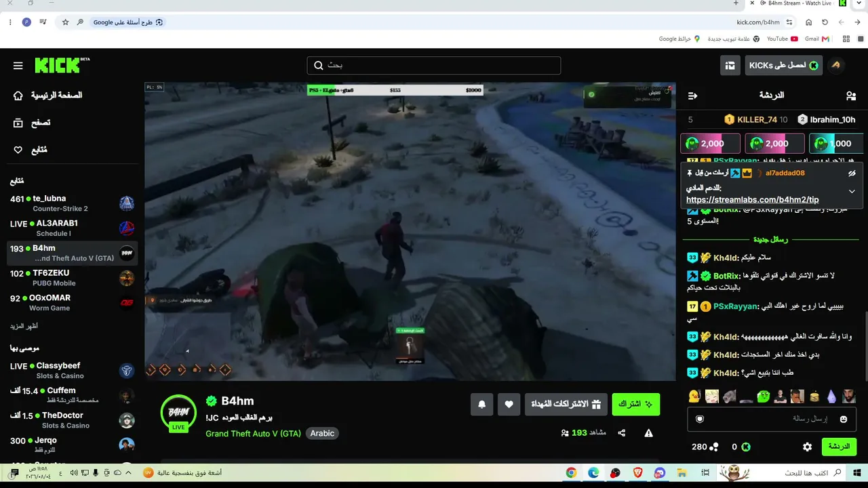Click the chat identity shield icon

pyautogui.click(x=700, y=420)
